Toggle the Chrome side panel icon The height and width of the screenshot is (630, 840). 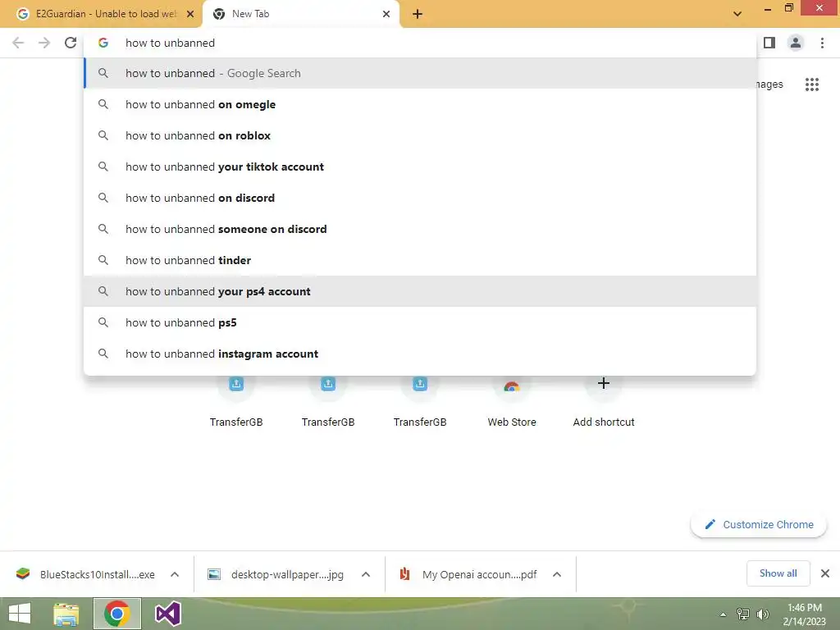click(x=769, y=43)
